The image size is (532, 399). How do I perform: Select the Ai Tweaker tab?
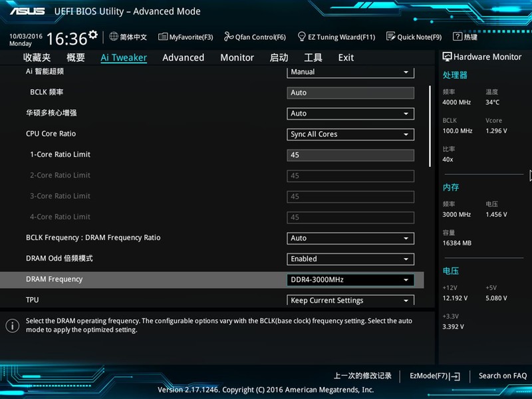(x=124, y=58)
